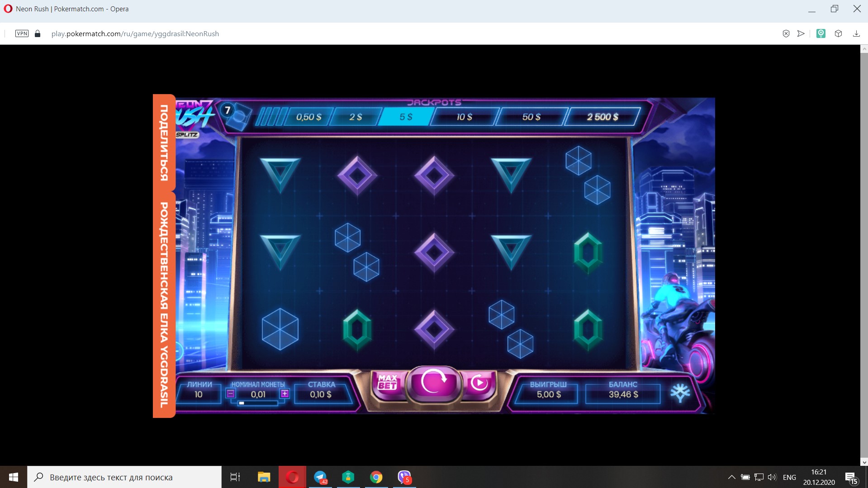Open the Windows notification center

851,477
